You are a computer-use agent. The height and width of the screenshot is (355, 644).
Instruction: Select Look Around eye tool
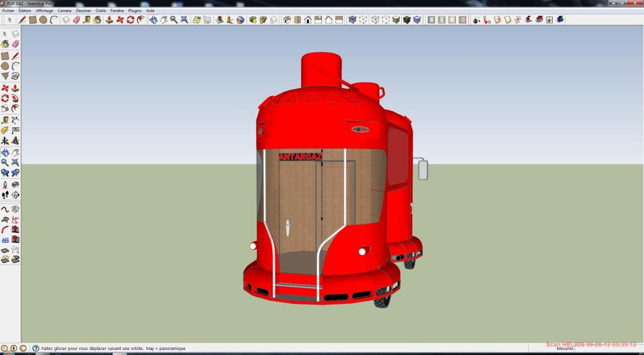(15, 185)
